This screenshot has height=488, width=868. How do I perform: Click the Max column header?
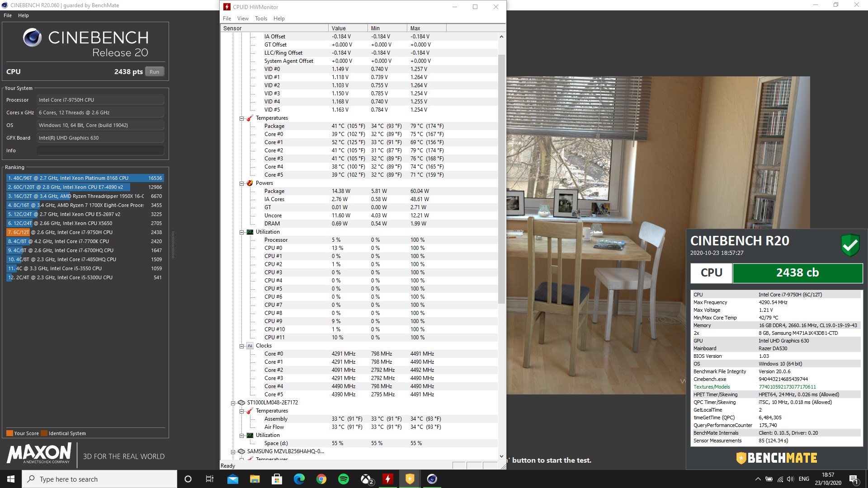pyautogui.click(x=427, y=28)
